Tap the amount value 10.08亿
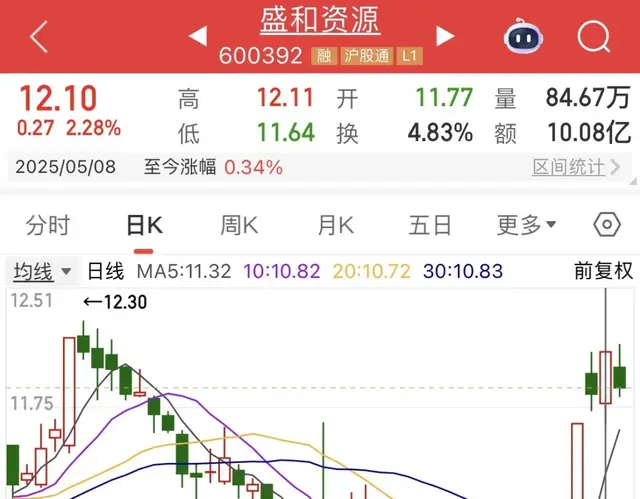Image resolution: width=640 pixels, height=499 pixels. point(589,133)
